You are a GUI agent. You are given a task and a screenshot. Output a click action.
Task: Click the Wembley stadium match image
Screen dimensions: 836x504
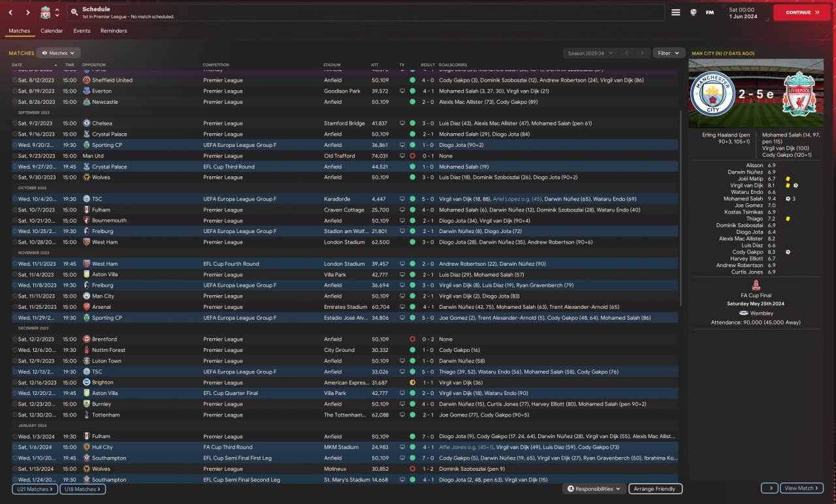(756, 93)
